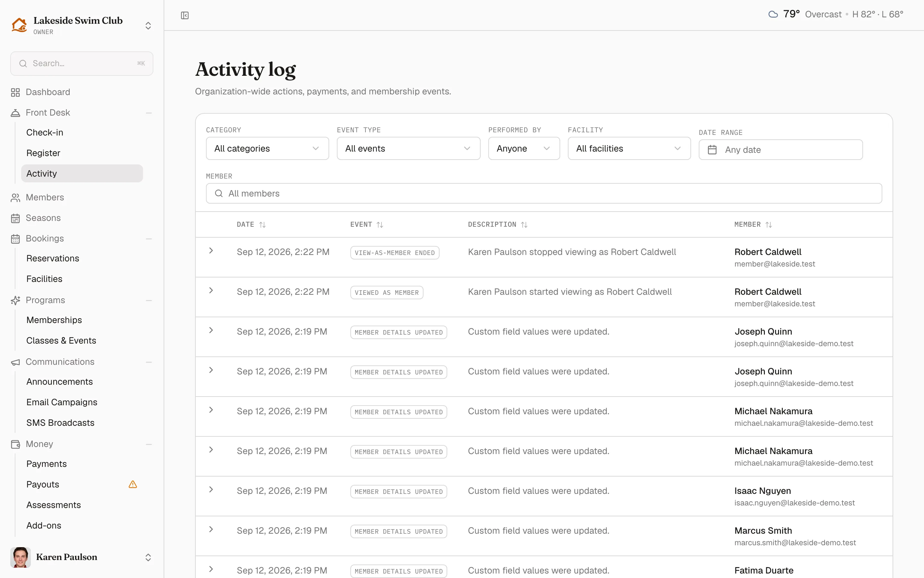Open Assessments page

(x=54, y=505)
